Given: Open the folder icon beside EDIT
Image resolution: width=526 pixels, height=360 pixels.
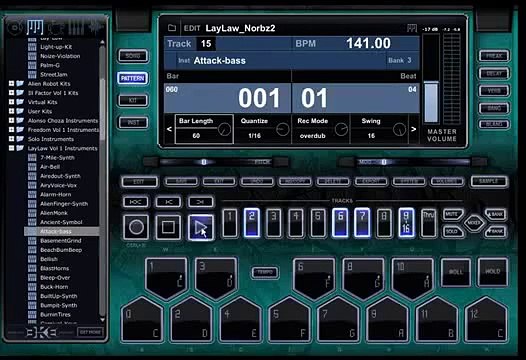Looking at the screenshot, I should [172, 28].
